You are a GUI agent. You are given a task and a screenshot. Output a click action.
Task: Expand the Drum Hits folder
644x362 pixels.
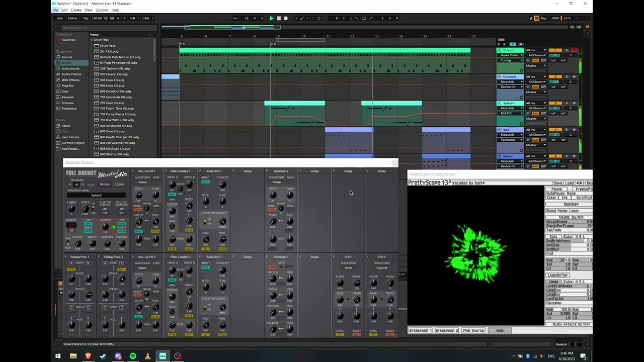[x=92, y=40]
